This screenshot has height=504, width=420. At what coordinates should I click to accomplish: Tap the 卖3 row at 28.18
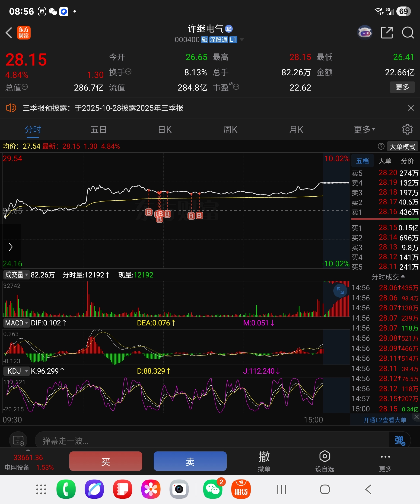pyautogui.click(x=385, y=192)
